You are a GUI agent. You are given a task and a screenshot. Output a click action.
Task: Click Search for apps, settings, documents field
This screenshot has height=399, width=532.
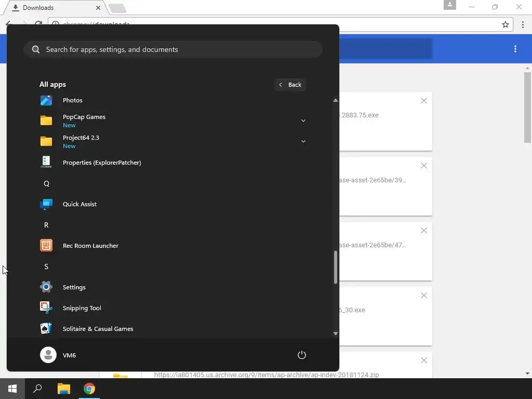tap(173, 49)
